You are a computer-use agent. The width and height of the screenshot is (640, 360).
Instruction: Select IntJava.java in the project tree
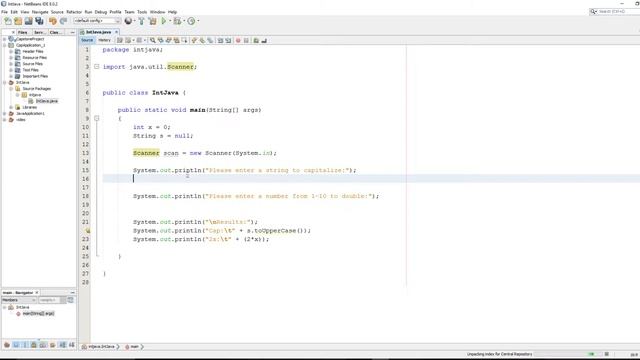47,101
